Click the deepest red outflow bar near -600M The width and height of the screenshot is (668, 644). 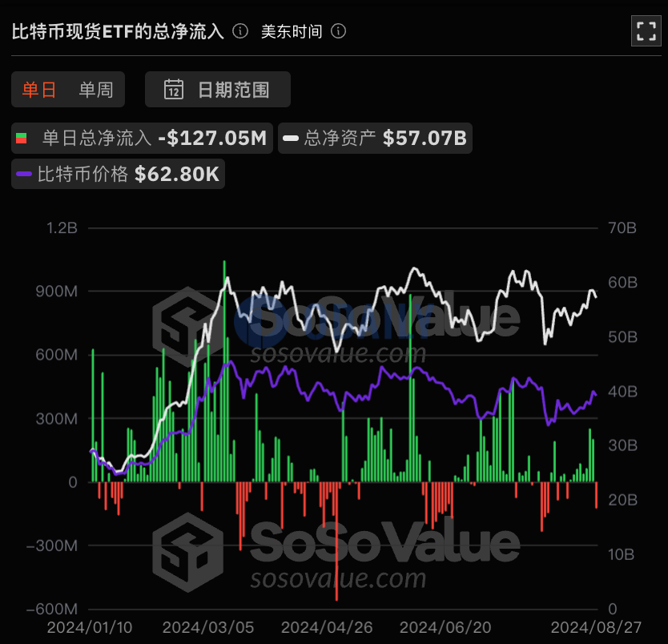pos(336,541)
